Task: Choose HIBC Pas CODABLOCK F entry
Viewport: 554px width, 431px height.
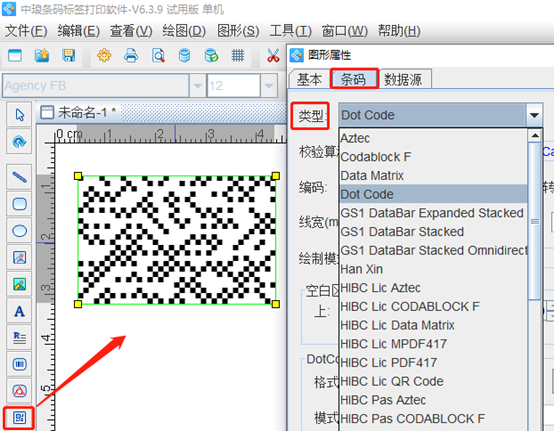Action: coord(433,419)
